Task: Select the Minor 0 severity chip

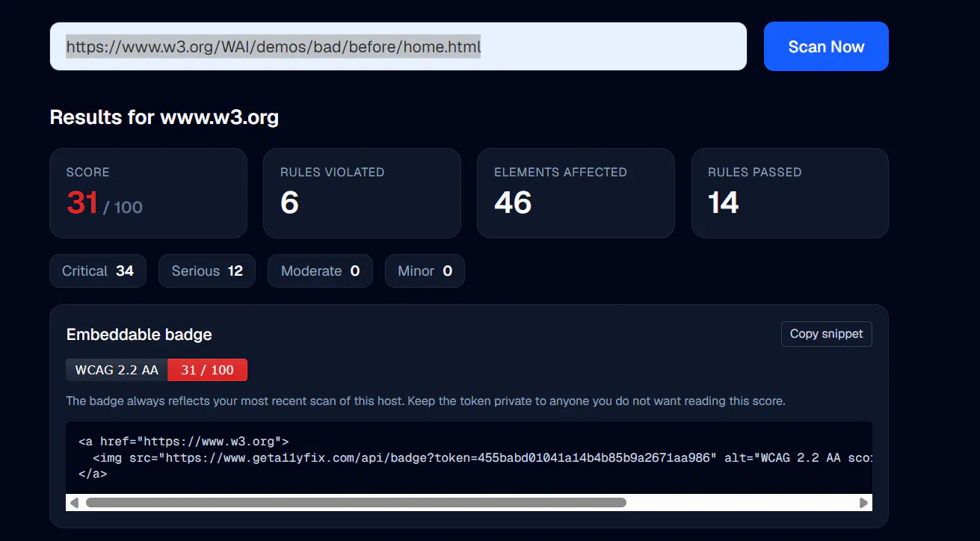Action: coord(425,271)
